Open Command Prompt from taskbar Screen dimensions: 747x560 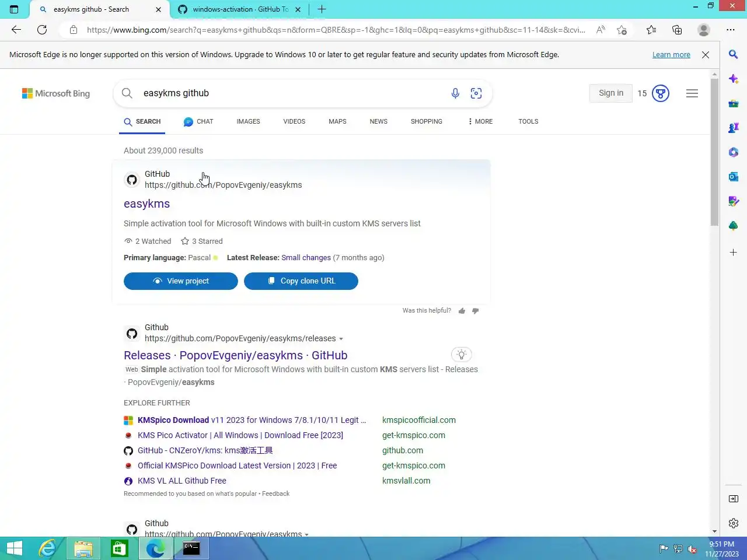(x=191, y=548)
